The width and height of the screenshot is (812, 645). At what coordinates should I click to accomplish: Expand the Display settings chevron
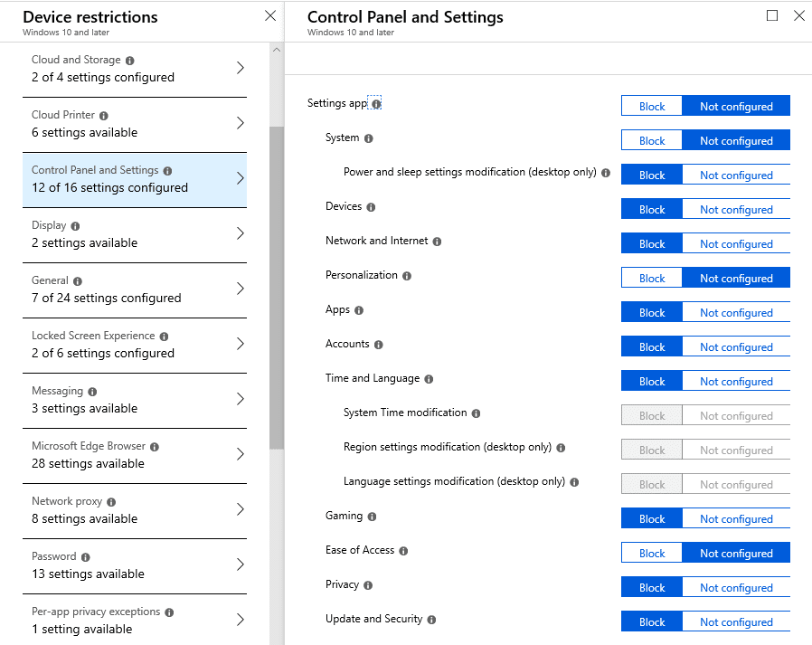241,233
